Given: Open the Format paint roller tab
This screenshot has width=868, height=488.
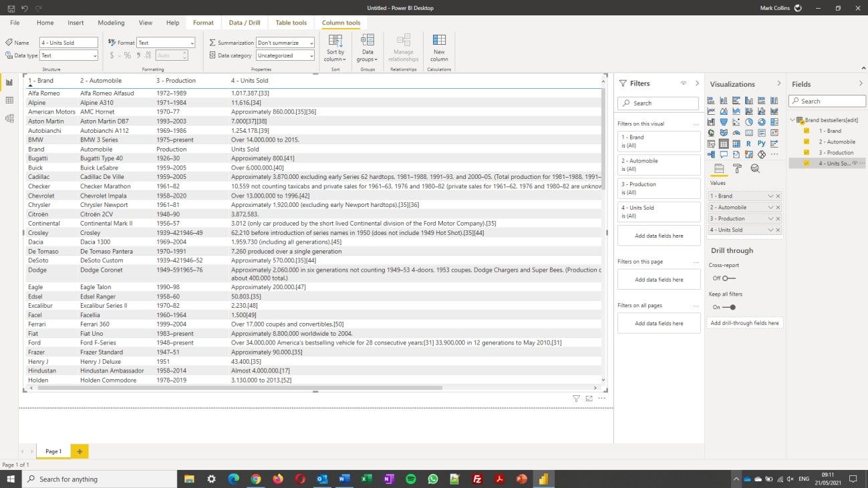Looking at the screenshot, I should click(x=737, y=169).
